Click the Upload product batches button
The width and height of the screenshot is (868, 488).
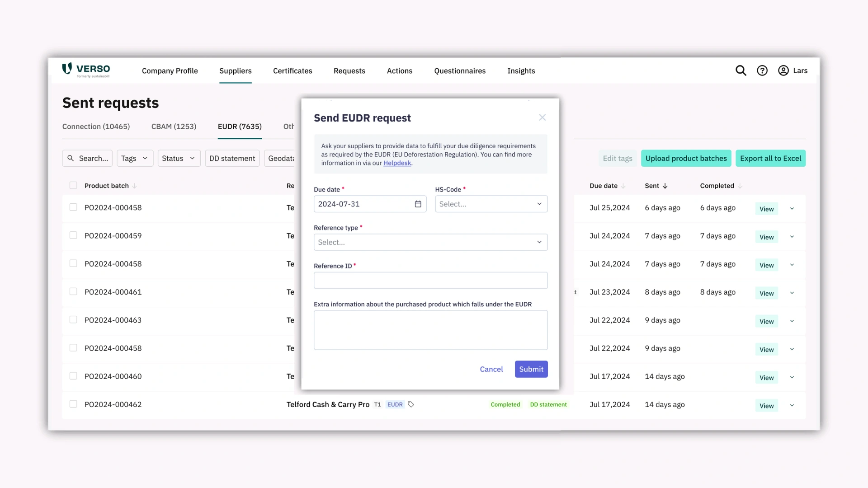point(686,158)
